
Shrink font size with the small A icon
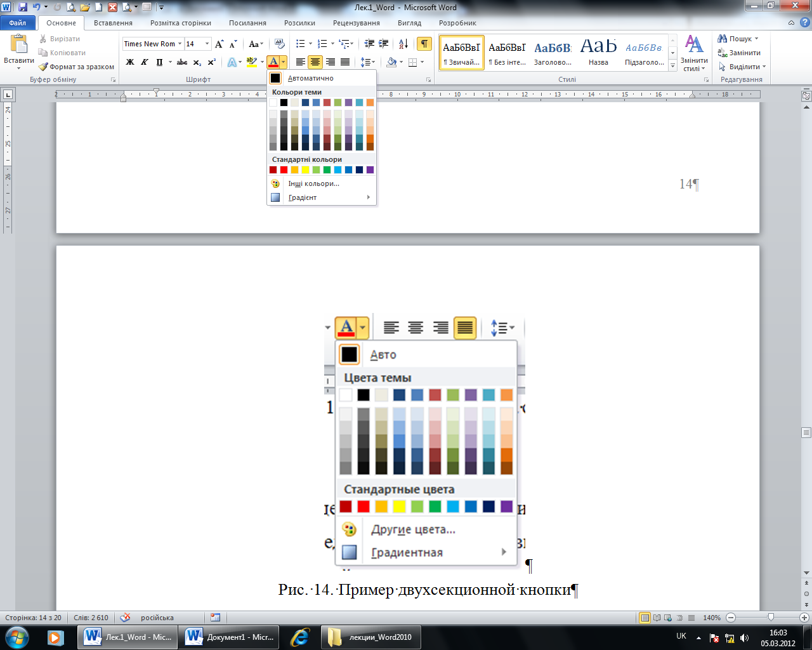[233, 44]
